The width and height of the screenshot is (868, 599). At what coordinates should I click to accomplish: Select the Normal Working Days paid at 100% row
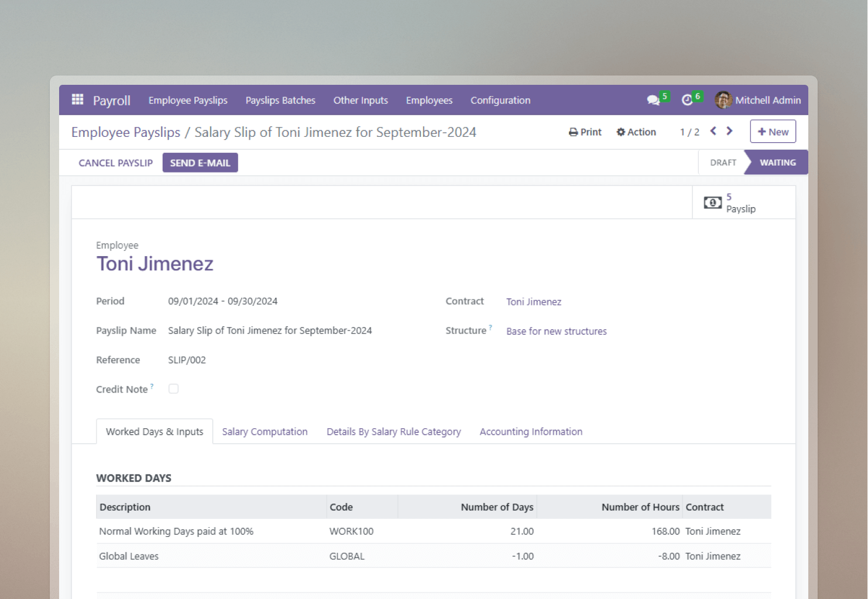(434, 531)
